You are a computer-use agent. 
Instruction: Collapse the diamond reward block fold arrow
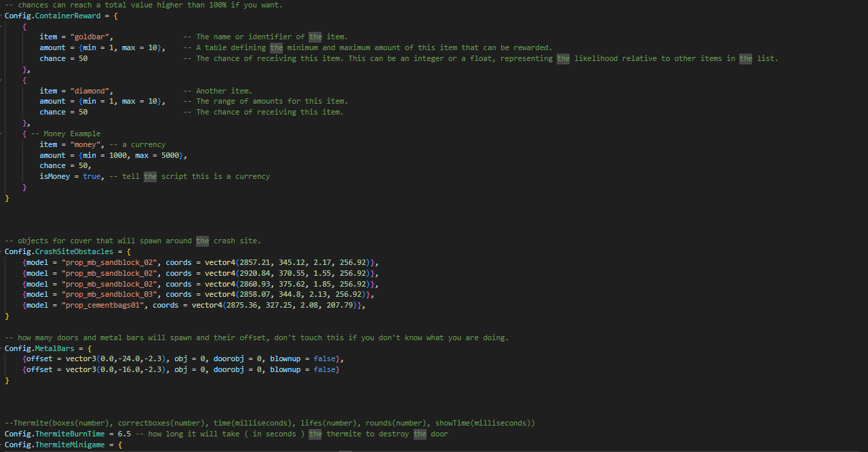tap(2, 80)
